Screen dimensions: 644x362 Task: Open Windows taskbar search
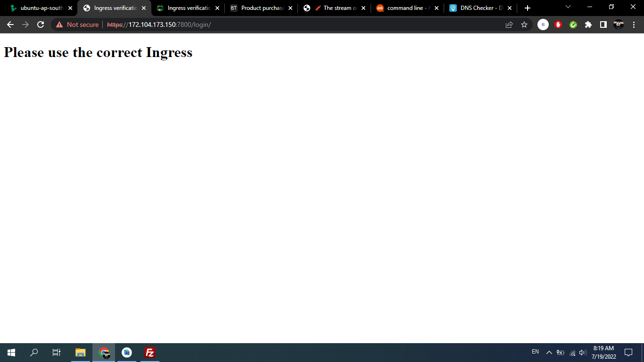pos(34,353)
